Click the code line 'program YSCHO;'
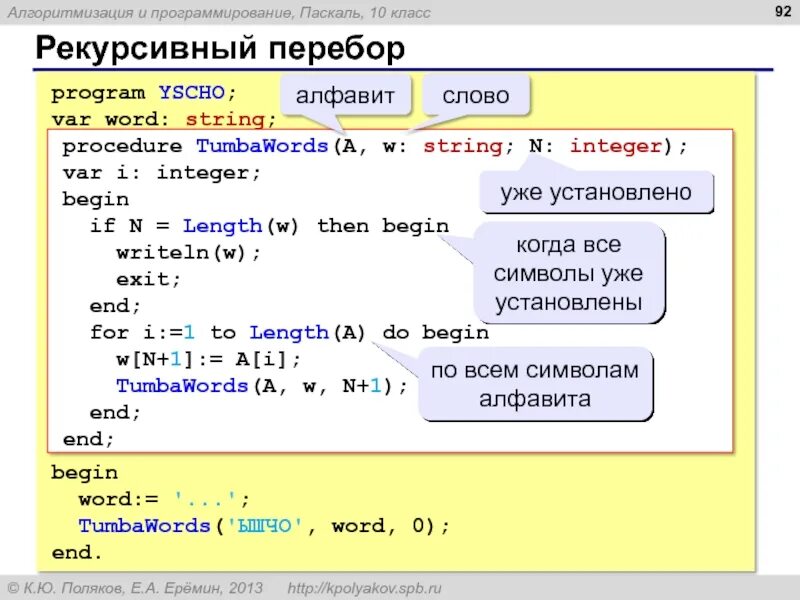 click(x=144, y=93)
